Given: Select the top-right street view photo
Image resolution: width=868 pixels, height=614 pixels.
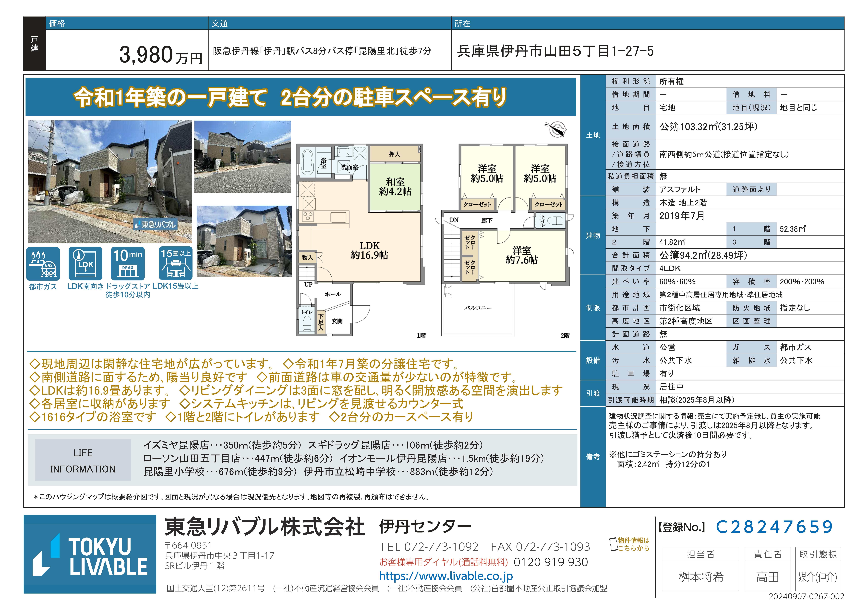Looking at the screenshot, I should coord(243,157).
